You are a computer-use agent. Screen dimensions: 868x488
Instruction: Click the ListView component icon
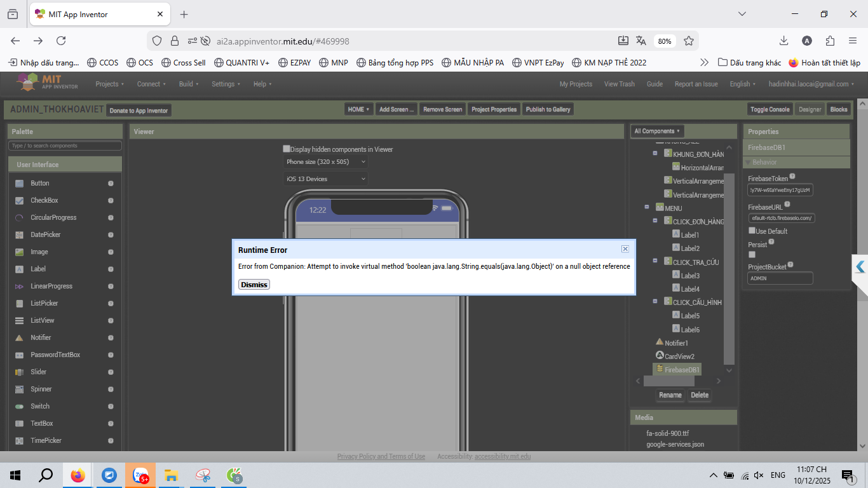(x=19, y=320)
